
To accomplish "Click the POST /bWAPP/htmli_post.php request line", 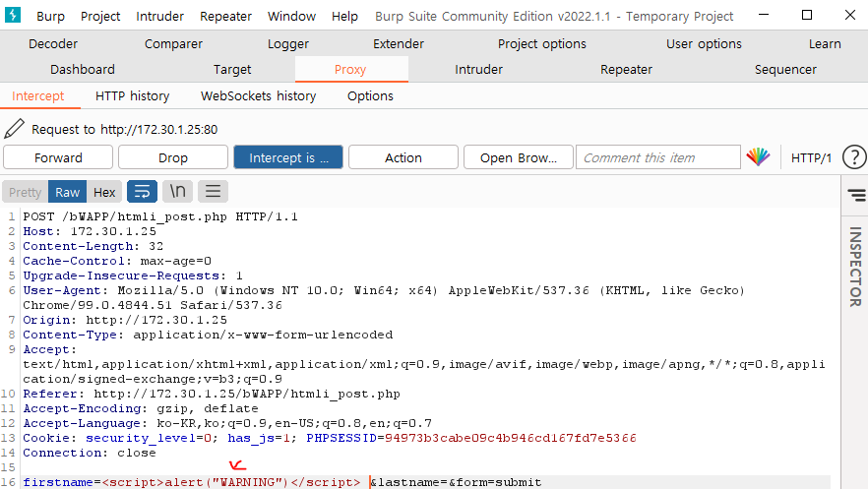I will (x=160, y=216).
